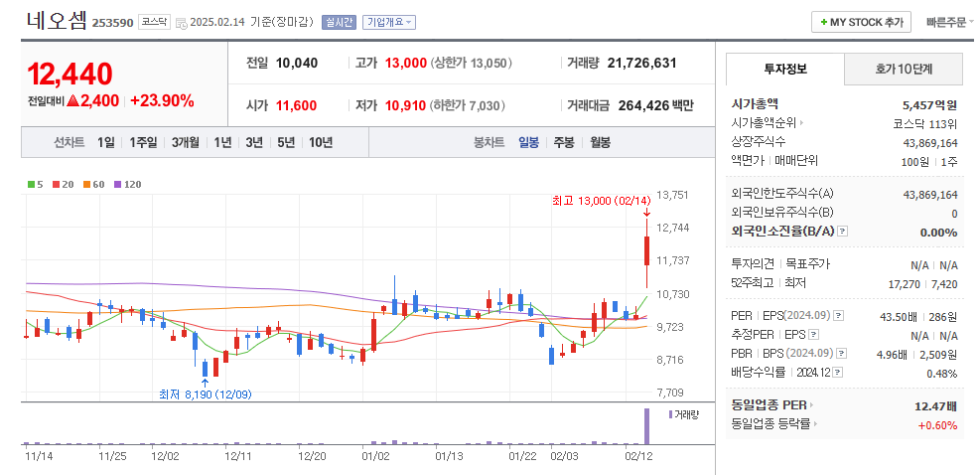This screenshot has height=475, width=980.
Task: Open the 시가총액순위 link
Action: tap(767, 123)
